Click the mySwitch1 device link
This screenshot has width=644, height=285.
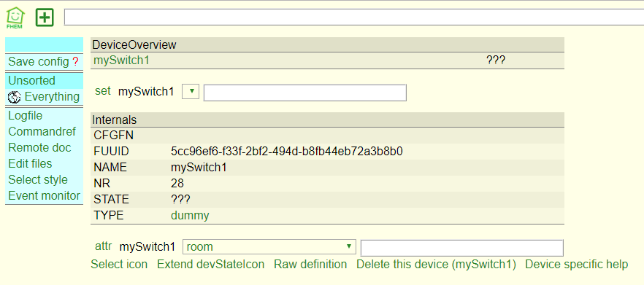click(x=121, y=60)
